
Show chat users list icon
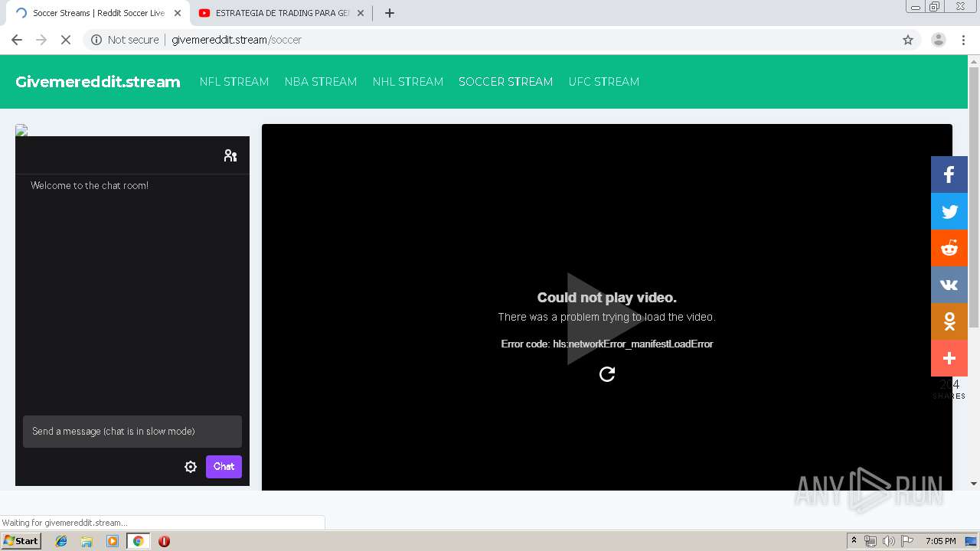[x=230, y=155]
